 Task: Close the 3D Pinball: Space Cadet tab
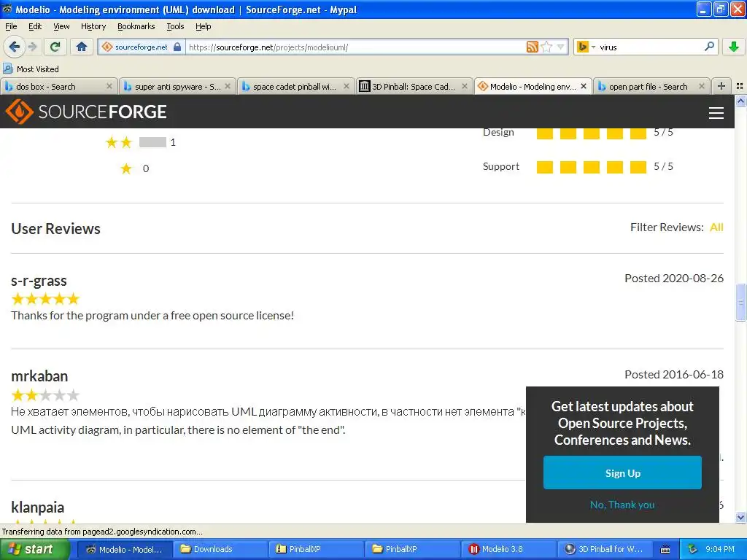tap(465, 86)
